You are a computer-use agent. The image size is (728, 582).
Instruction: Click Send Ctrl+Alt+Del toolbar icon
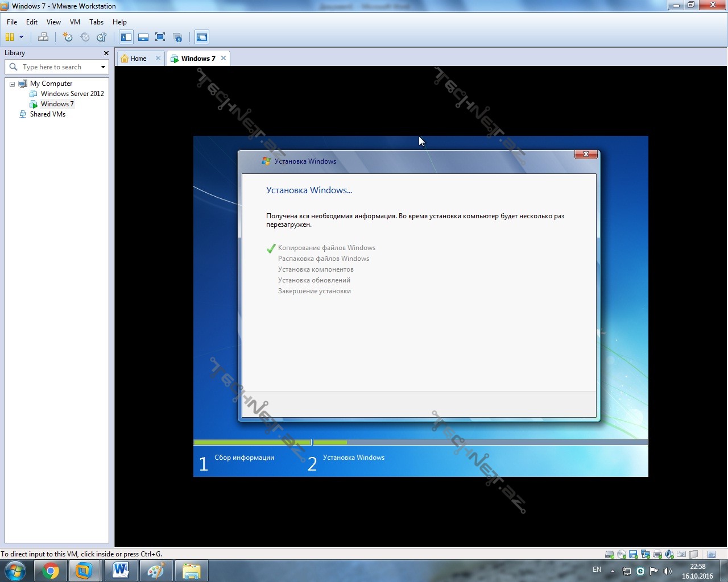coord(43,37)
